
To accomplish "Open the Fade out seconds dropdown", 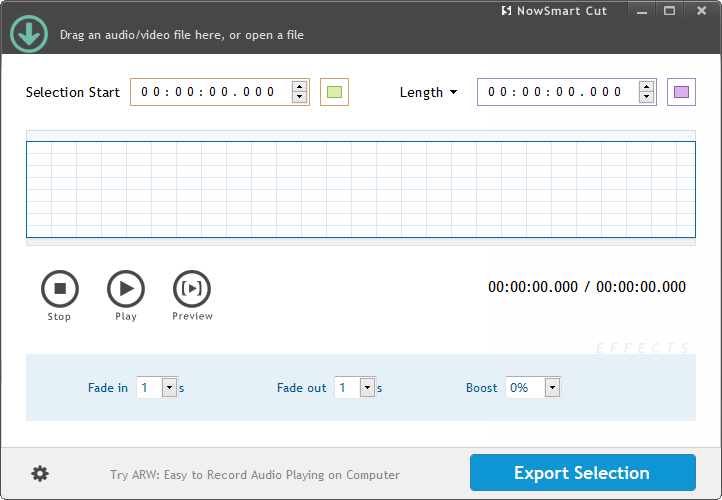I will point(367,388).
